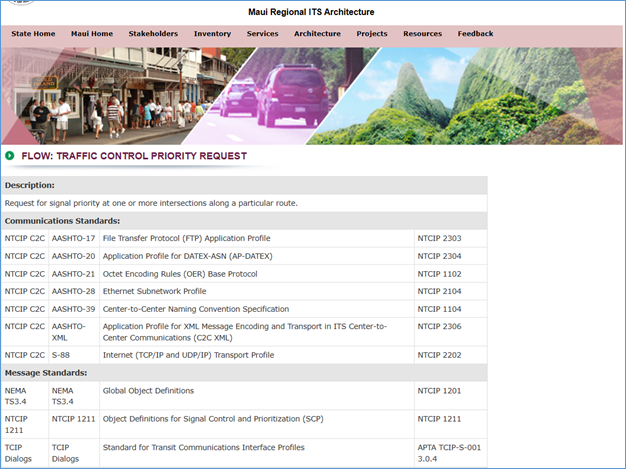Select the APTA TCIP-S-001 3.0.4 entry
Viewport: 626px width, 469px height.
point(450,453)
